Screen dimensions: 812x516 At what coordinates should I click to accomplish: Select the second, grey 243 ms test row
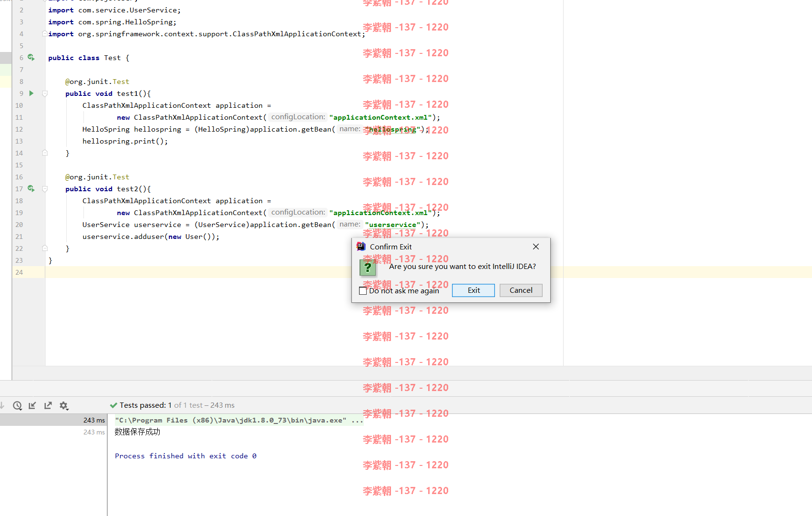tap(53, 432)
